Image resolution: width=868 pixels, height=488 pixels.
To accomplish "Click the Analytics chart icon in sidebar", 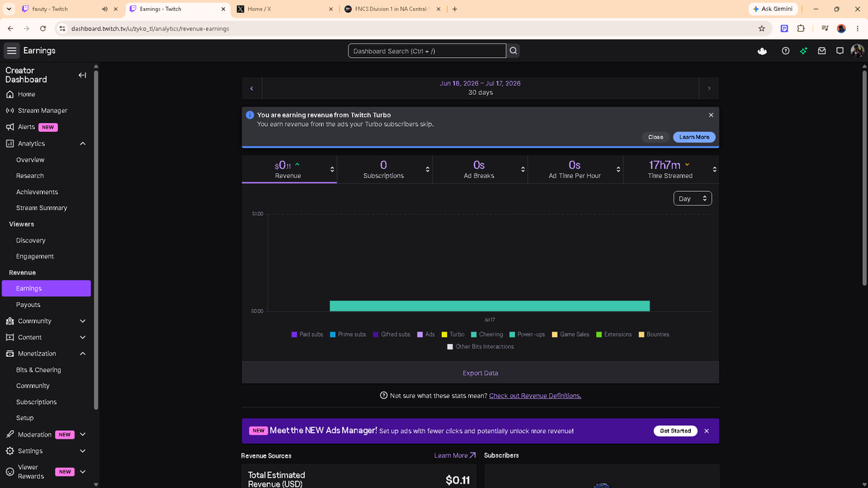I will coord(10,143).
